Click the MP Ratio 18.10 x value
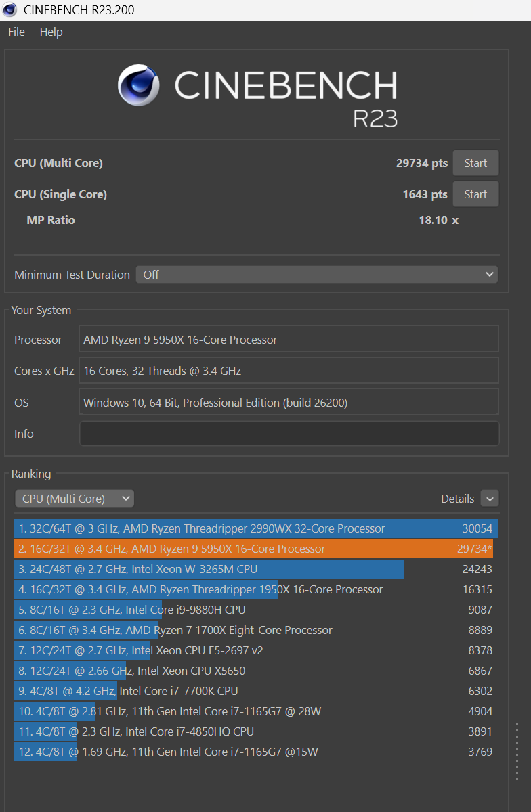Screen dimensions: 531x812 pyautogui.click(x=438, y=220)
